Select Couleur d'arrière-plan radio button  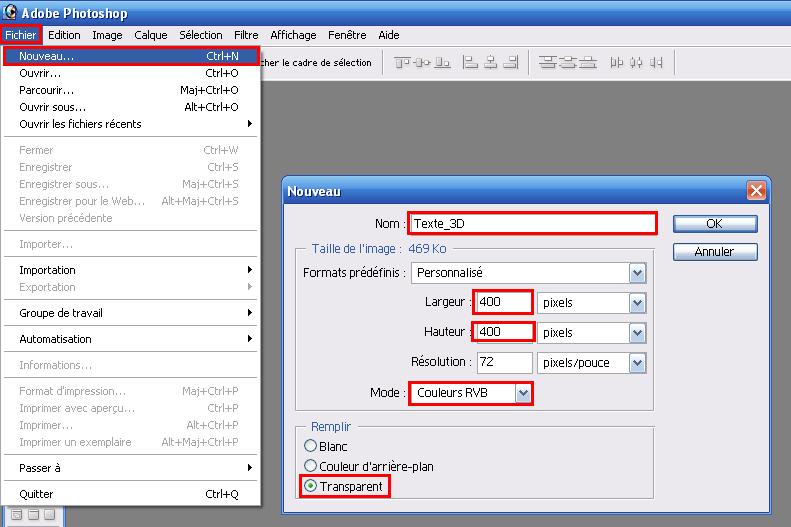coord(310,466)
